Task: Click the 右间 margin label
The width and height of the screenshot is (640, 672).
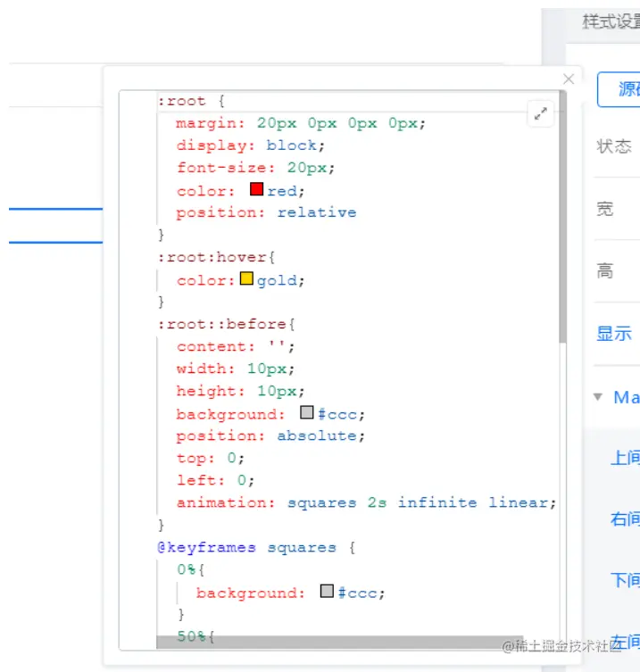Action: (625, 519)
